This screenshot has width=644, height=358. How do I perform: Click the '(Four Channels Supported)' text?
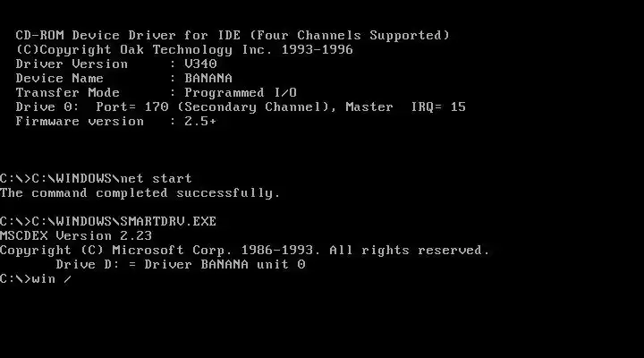tap(350, 35)
